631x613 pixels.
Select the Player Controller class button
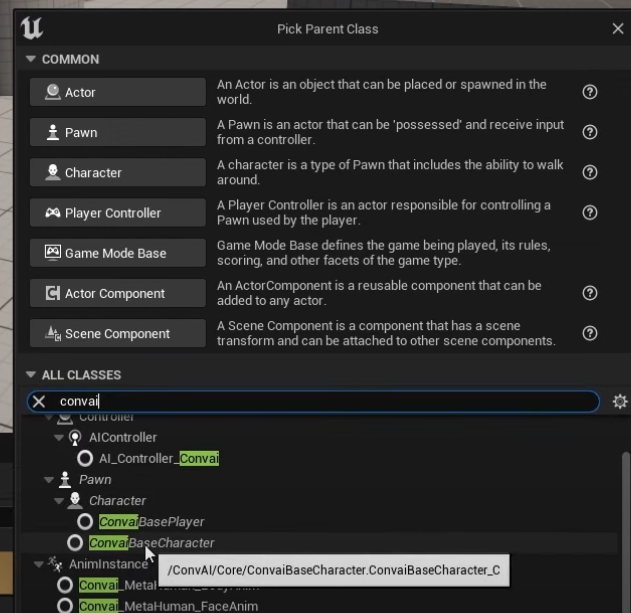click(x=117, y=213)
